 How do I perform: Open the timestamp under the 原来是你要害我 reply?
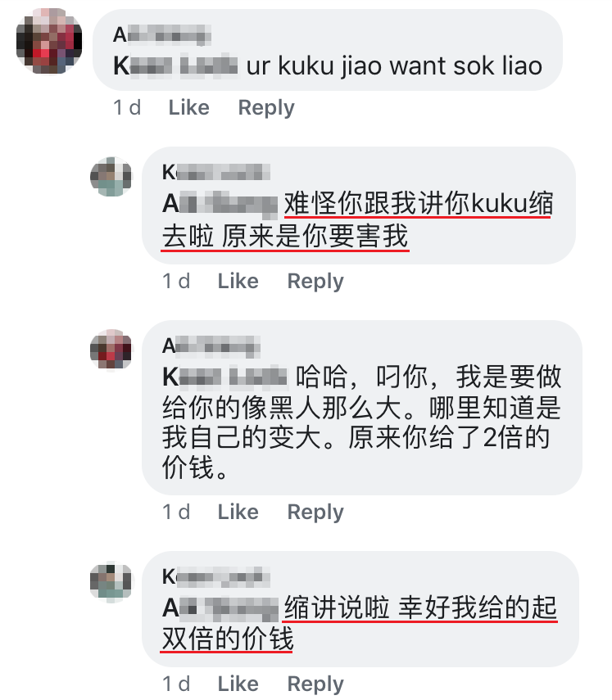coord(176,282)
